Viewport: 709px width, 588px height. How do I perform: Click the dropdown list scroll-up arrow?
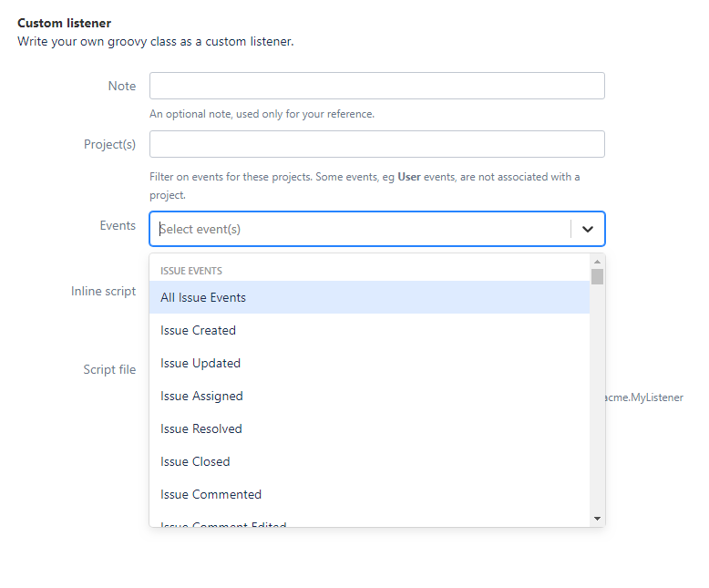click(597, 261)
